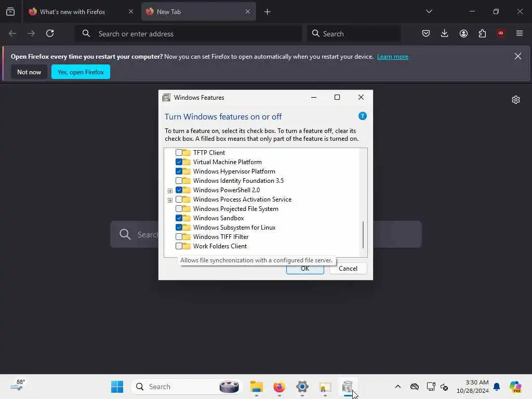Click Yes, open Firefox button

(81, 72)
